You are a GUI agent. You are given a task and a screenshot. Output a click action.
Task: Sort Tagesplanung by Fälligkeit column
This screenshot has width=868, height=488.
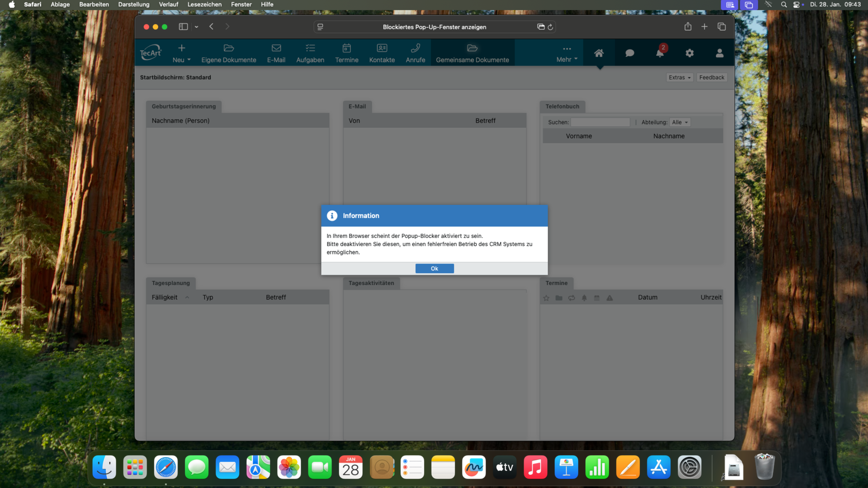[x=165, y=297]
